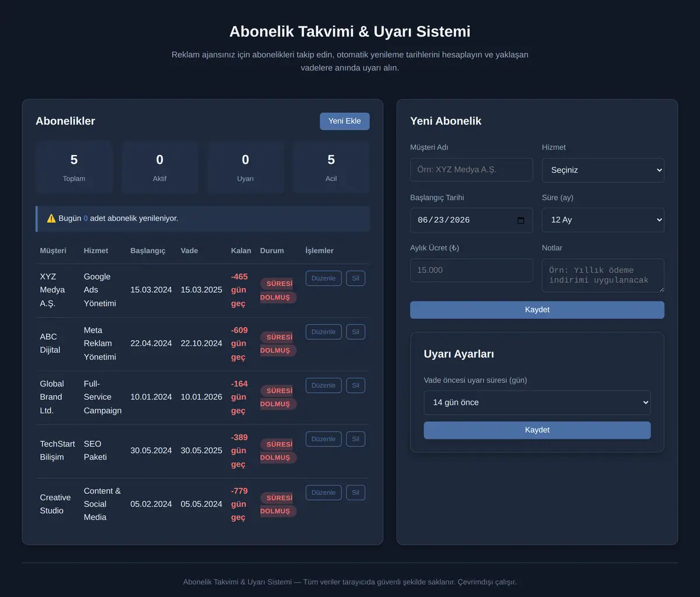Delete the TechStart Bilişim subscription
This screenshot has width=700, height=597.
(x=356, y=439)
